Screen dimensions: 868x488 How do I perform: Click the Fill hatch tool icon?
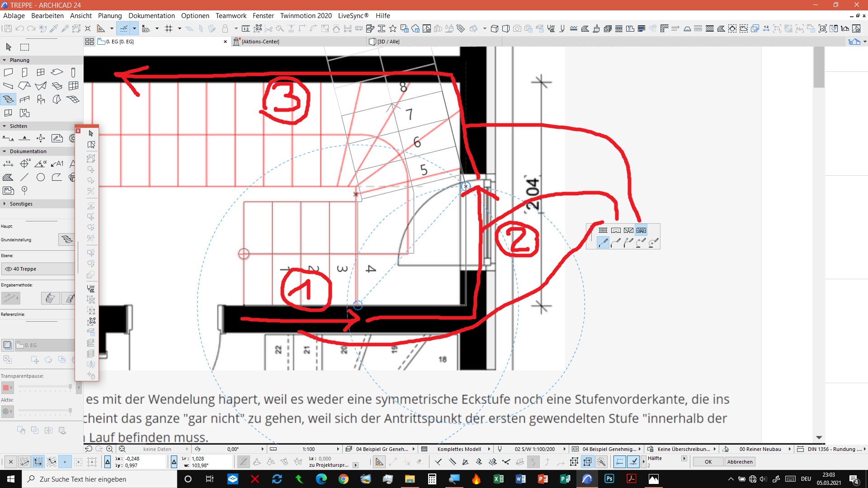8,177
